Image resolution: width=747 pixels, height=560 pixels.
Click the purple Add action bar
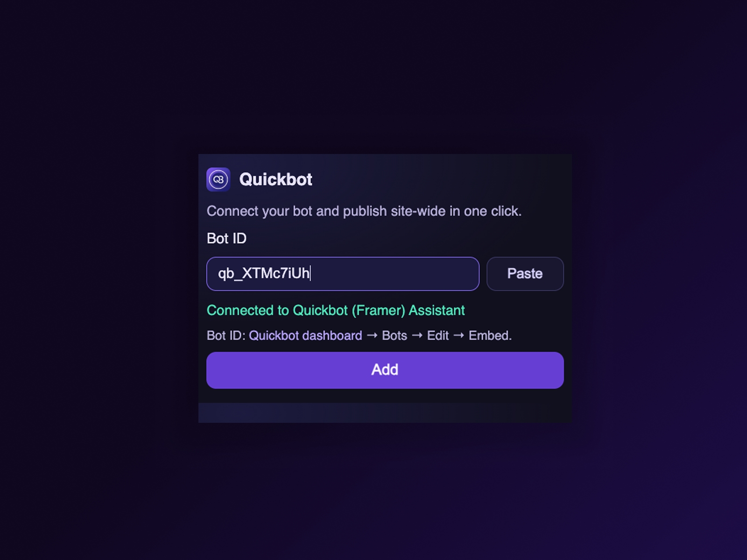tap(385, 370)
